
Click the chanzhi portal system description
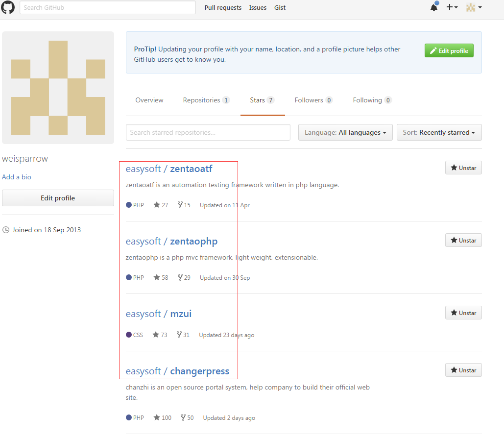(247, 392)
